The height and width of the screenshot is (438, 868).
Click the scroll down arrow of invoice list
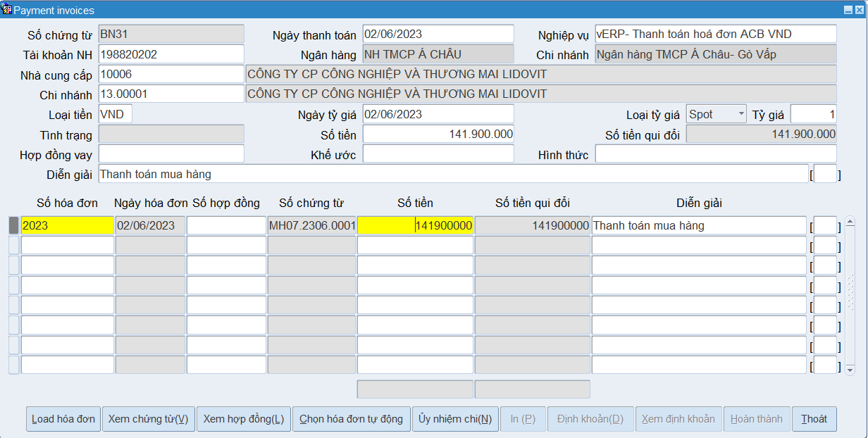pos(850,370)
